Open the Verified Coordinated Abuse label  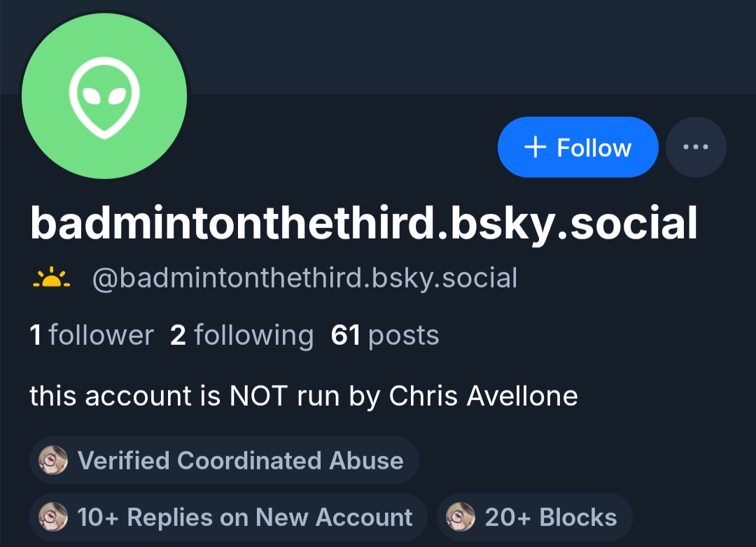click(x=240, y=460)
